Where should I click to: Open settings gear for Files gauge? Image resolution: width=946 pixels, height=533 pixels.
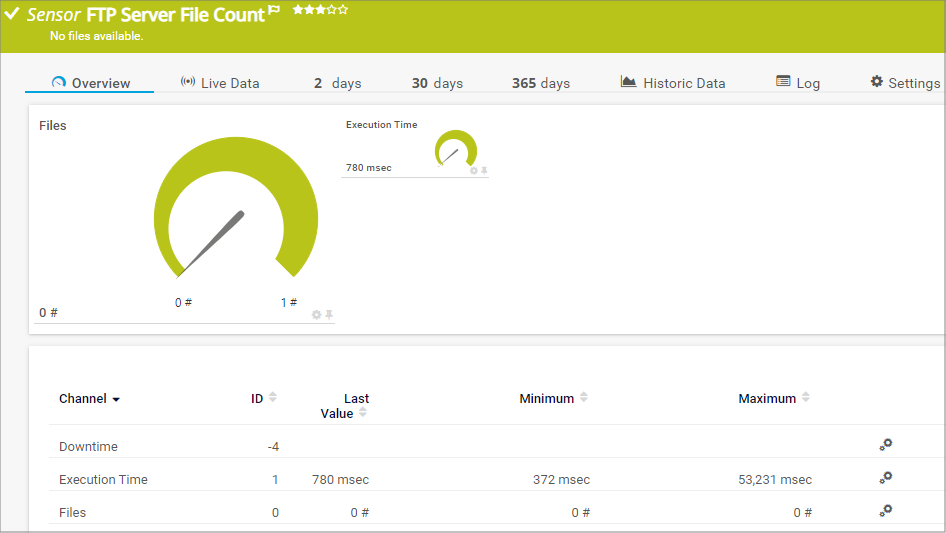coord(317,314)
